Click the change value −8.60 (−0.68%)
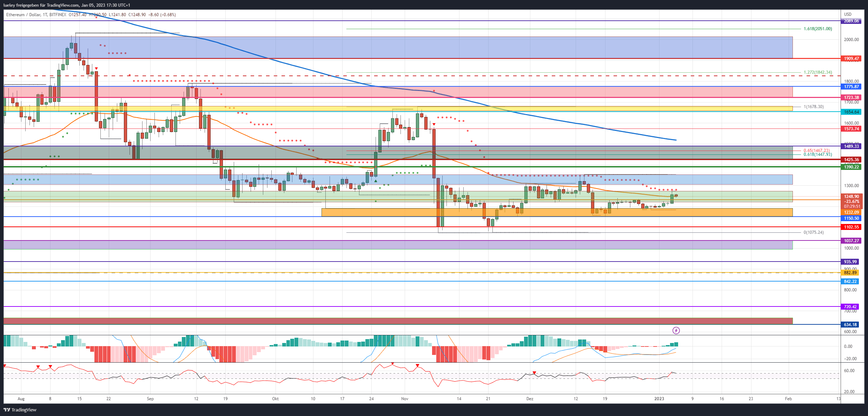This screenshot has width=868, height=416. (x=162, y=15)
